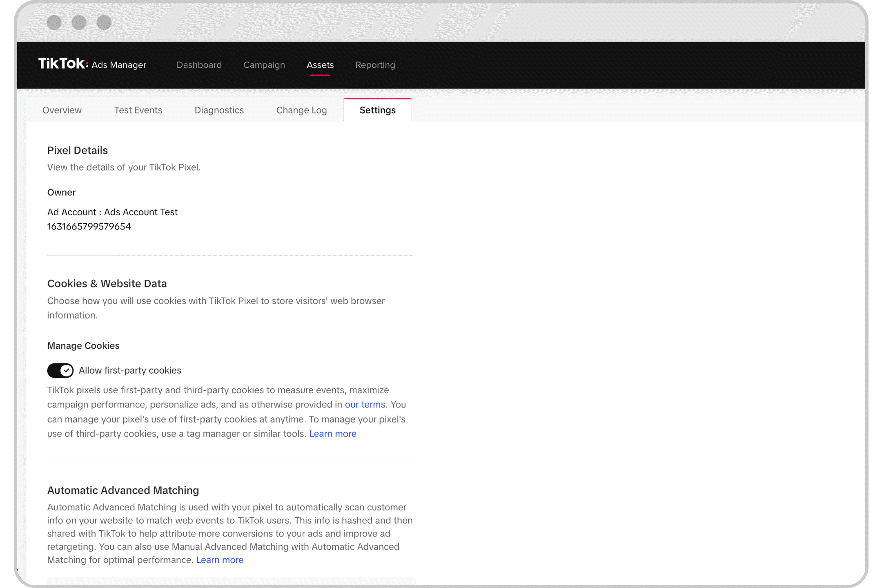
Task: Click the Learn more link for Automatic Advanced Matching
Action: 220,559
